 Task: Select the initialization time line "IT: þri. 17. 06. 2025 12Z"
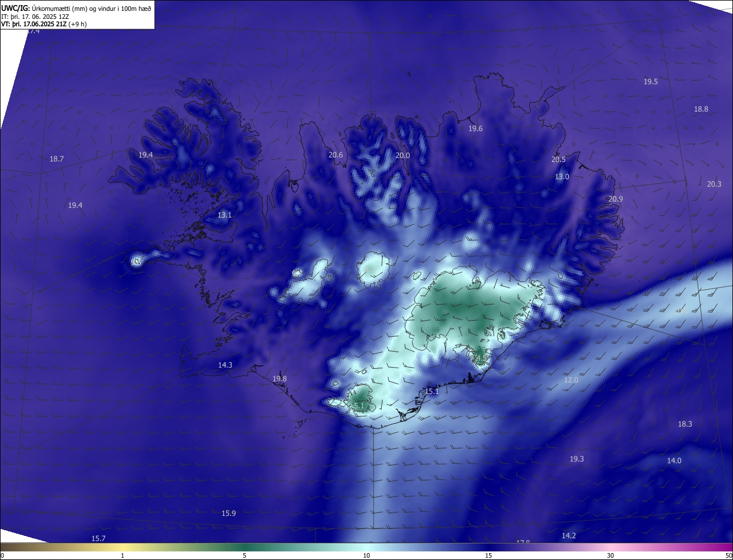[x=35, y=17]
